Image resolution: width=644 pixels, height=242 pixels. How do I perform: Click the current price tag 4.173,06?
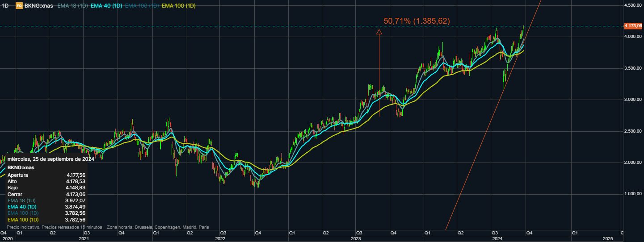click(633, 25)
